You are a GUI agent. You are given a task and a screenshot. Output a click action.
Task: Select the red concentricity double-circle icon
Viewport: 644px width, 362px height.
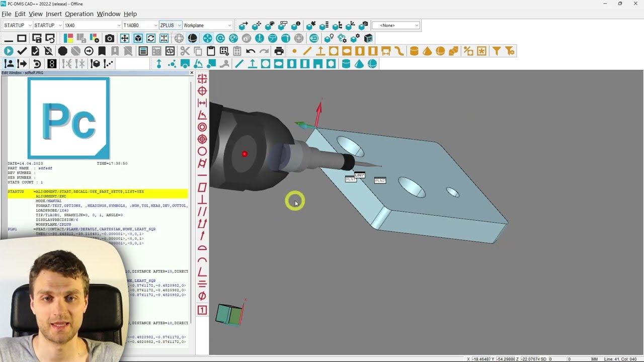pyautogui.click(x=202, y=127)
